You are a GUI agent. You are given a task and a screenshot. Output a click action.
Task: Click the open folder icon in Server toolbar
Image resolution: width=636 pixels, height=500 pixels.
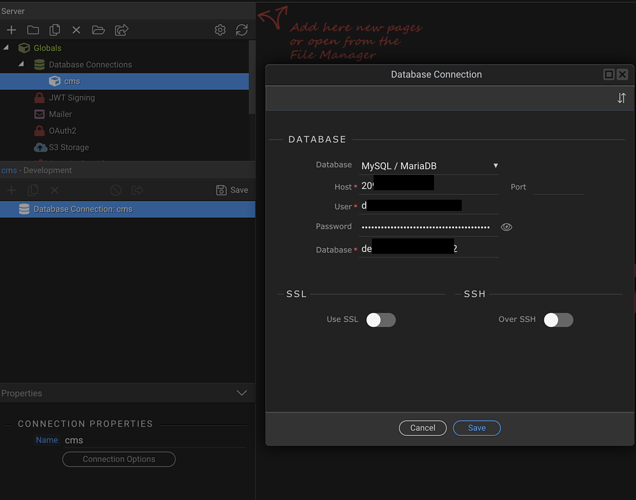pyautogui.click(x=98, y=30)
